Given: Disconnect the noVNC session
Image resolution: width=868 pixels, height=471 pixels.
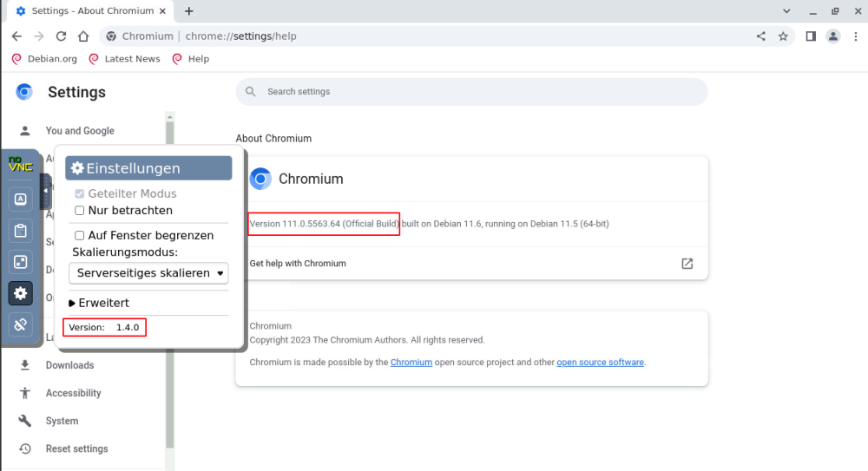Looking at the screenshot, I should (21, 324).
